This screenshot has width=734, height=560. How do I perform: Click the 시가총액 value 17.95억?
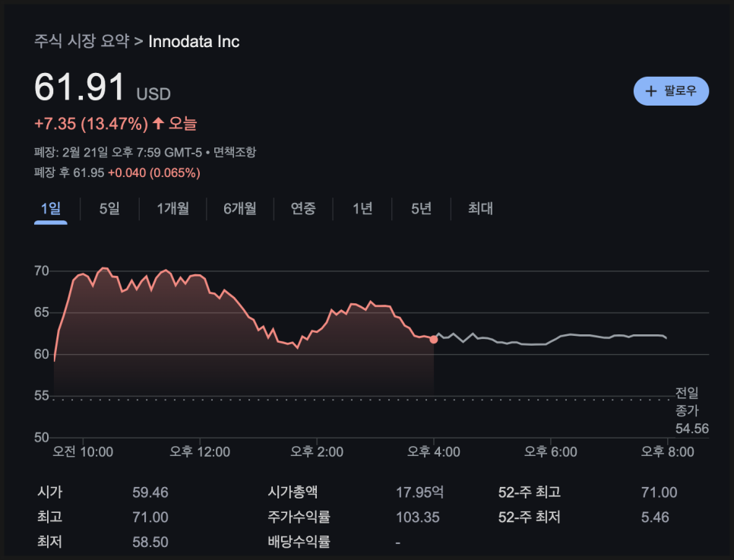[x=419, y=492]
